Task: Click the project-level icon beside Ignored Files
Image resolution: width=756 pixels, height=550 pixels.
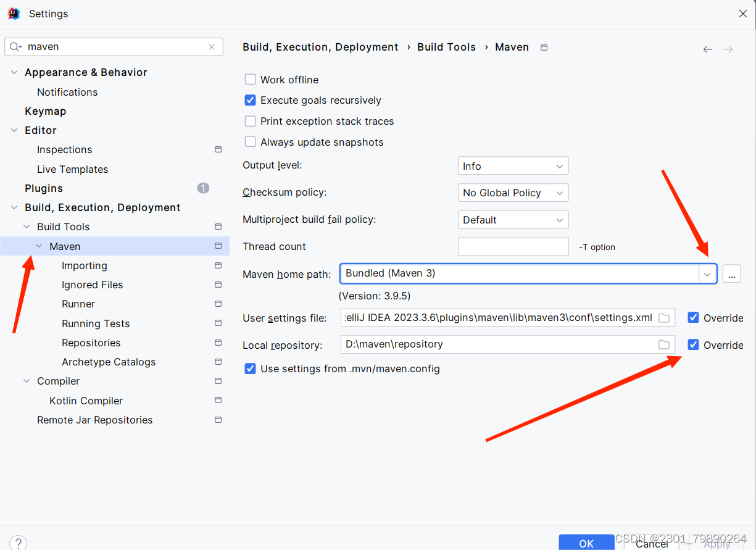Action: pyautogui.click(x=218, y=285)
